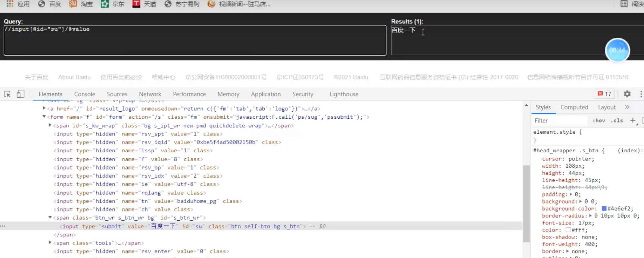Viewport: 644px width, 258px height.
Task: Open DevTools more options menu icon
Action: tap(641, 94)
